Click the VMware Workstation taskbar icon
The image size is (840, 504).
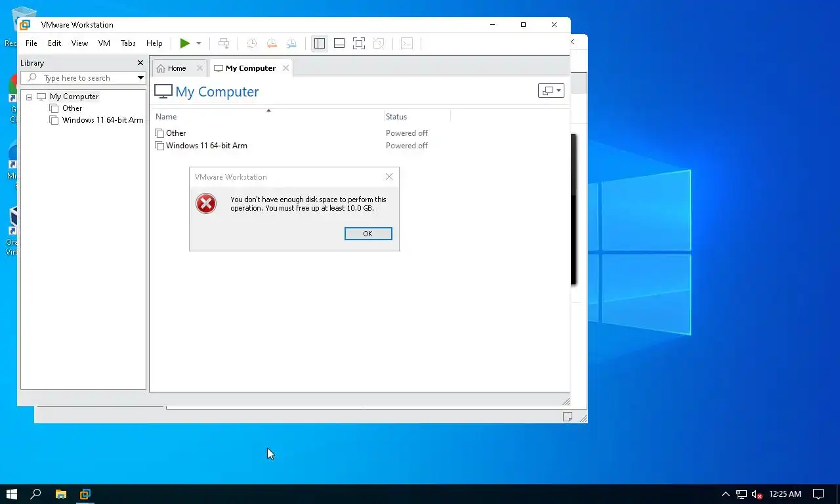(x=85, y=494)
